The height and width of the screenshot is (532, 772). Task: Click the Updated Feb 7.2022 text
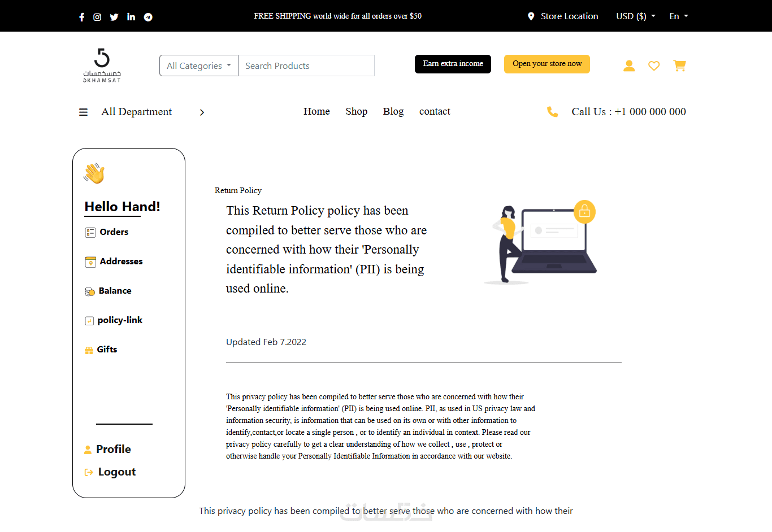coord(266,342)
